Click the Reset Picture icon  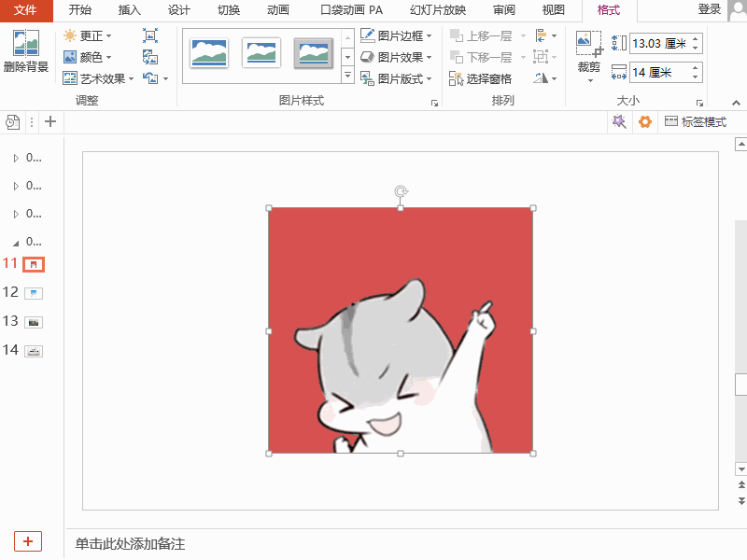coord(150,78)
